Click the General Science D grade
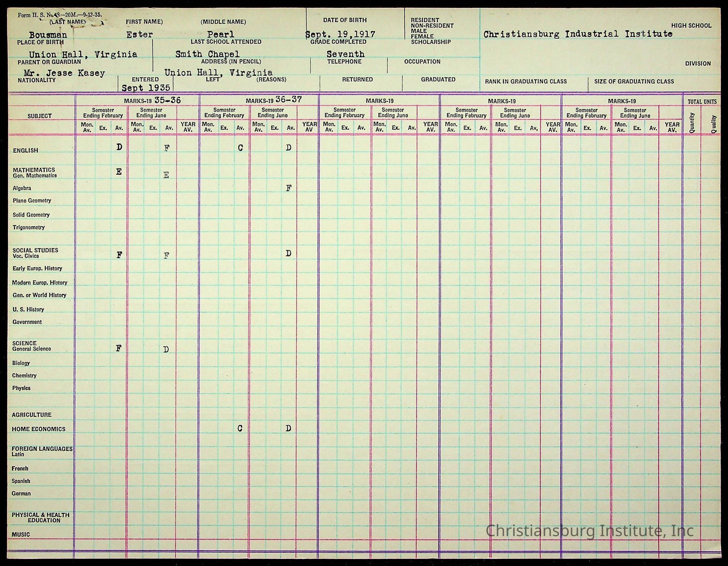The image size is (728, 566). pyautogui.click(x=166, y=349)
